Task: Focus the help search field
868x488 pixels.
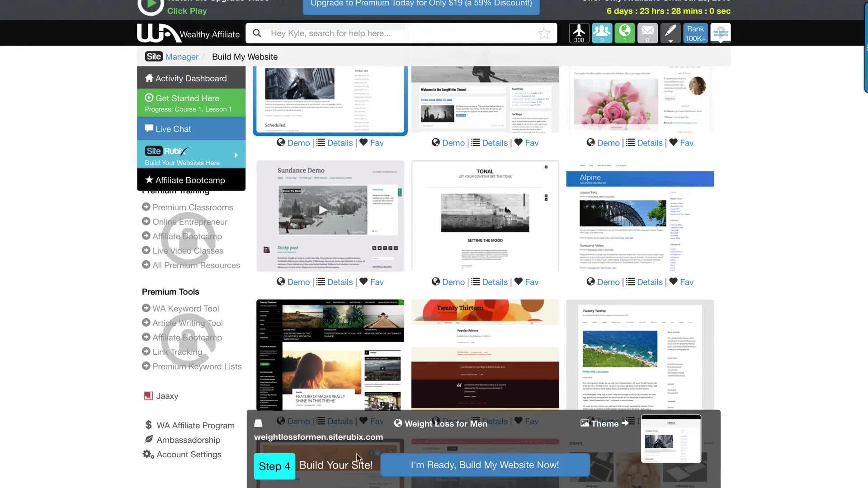Action: (401, 33)
